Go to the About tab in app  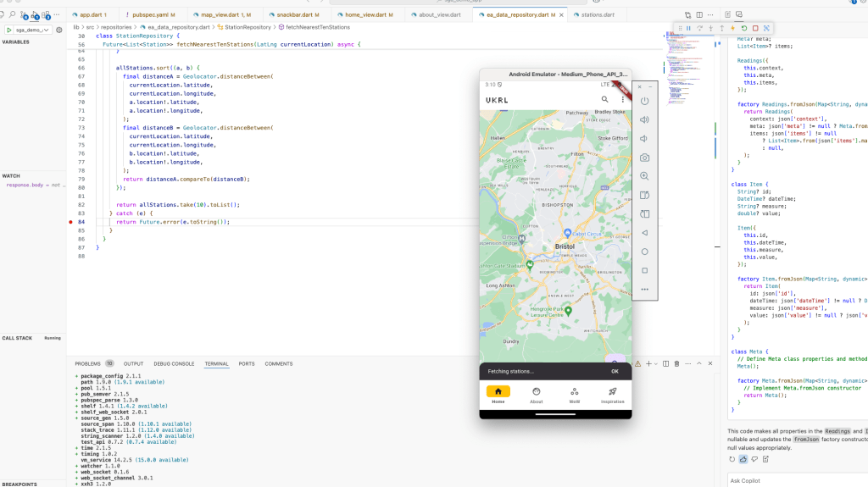(x=536, y=395)
